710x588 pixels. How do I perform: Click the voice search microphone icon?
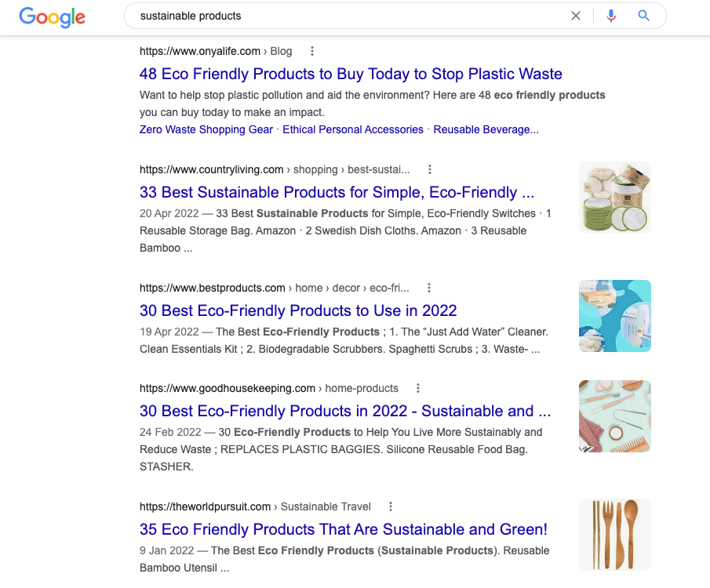coord(611,16)
